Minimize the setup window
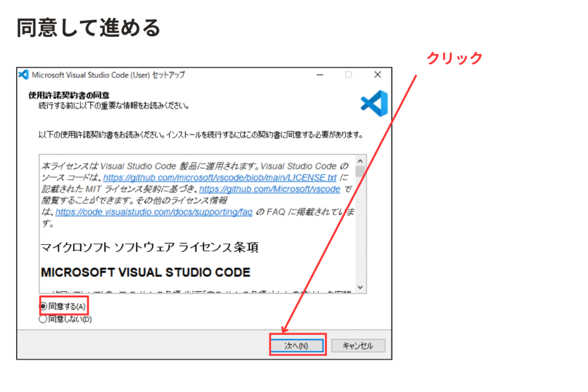 tap(319, 75)
